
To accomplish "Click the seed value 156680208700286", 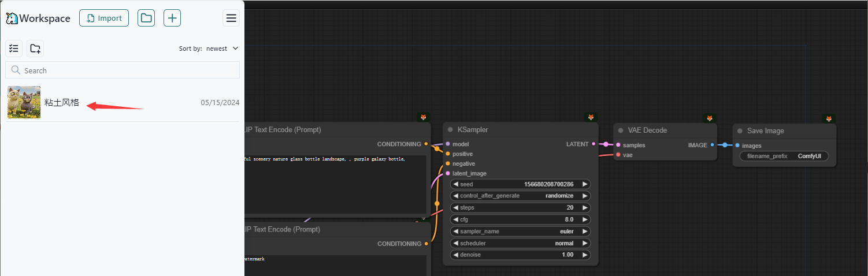I will [549, 184].
